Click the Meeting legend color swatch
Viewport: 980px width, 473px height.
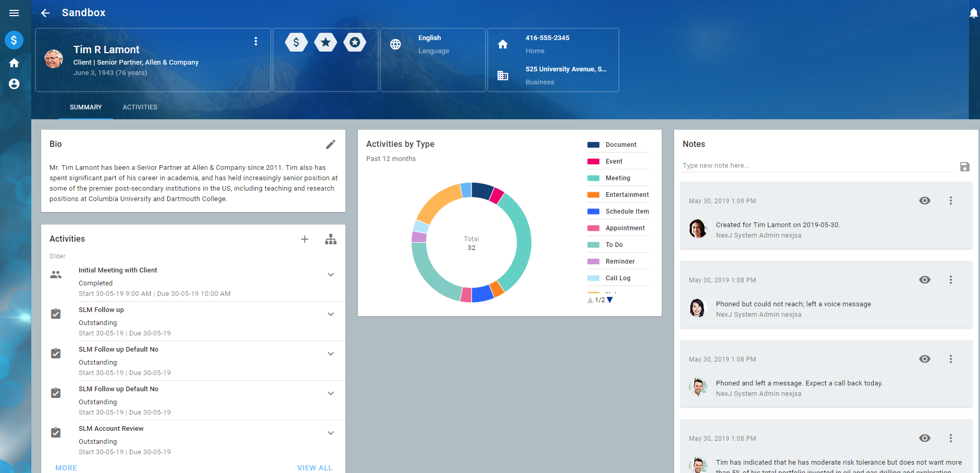[x=593, y=178]
